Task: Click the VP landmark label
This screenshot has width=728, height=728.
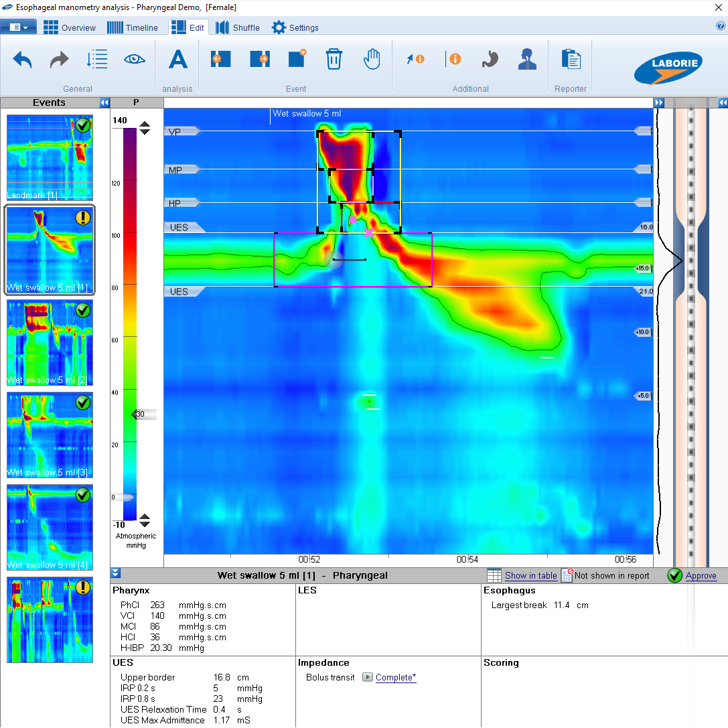Action: coord(182,132)
